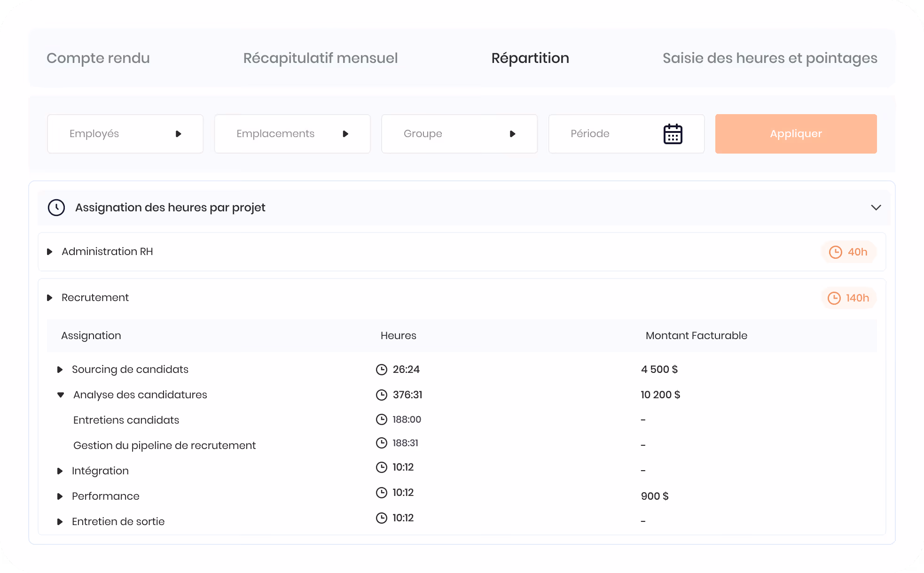Click the Assignation column header

(91, 336)
